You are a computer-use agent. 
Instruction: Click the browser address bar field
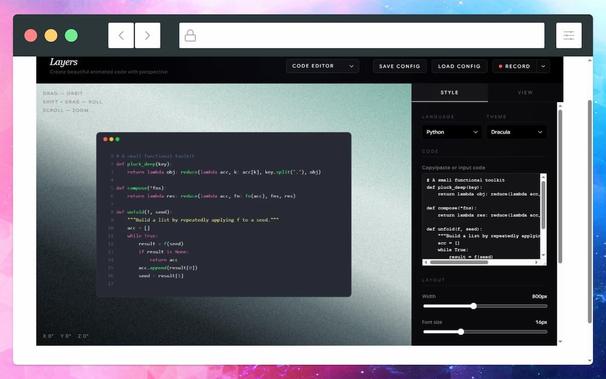tap(361, 36)
